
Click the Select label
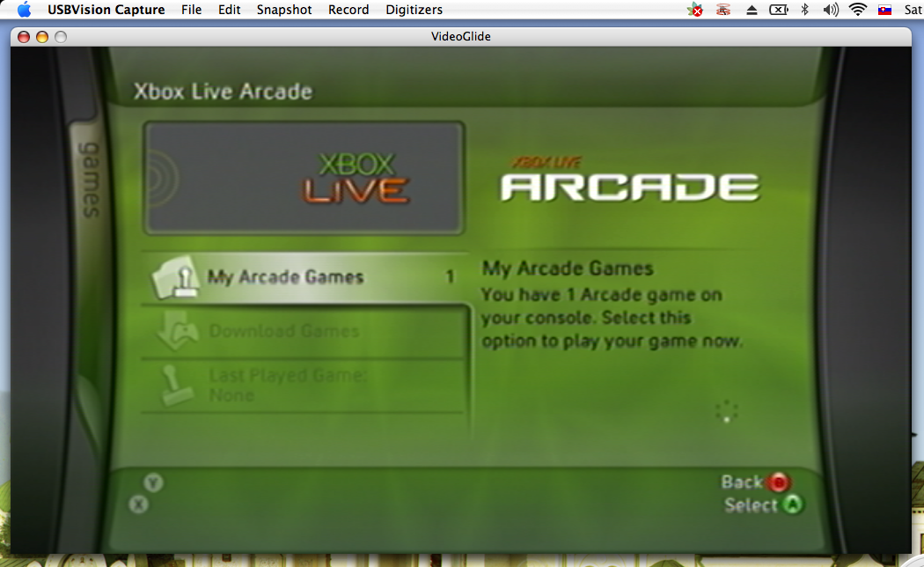pyautogui.click(x=752, y=505)
